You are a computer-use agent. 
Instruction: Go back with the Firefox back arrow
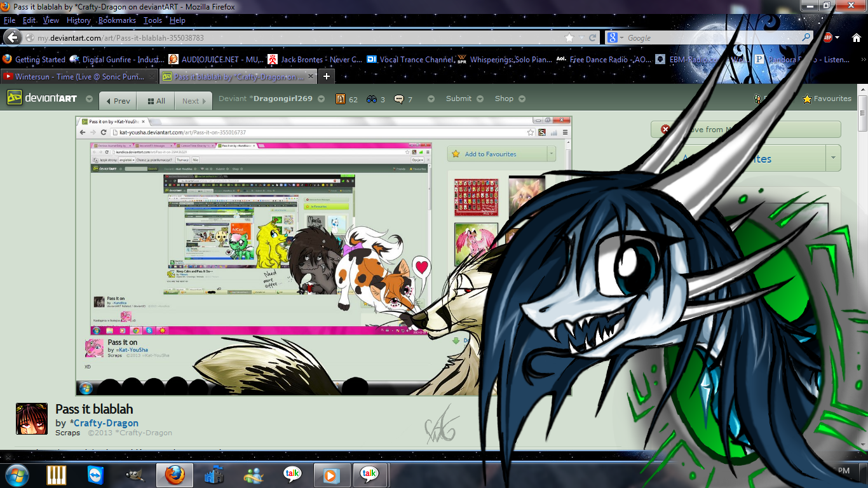click(13, 37)
